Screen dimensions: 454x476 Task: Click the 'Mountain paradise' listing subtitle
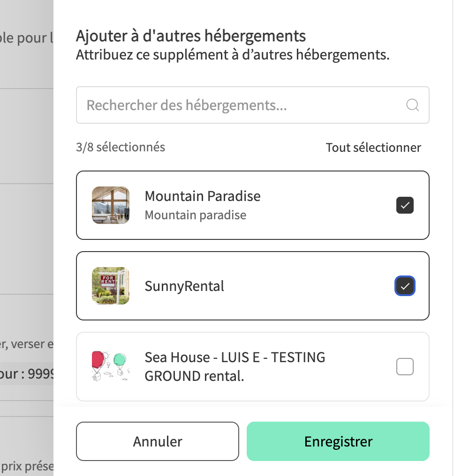pyautogui.click(x=195, y=215)
